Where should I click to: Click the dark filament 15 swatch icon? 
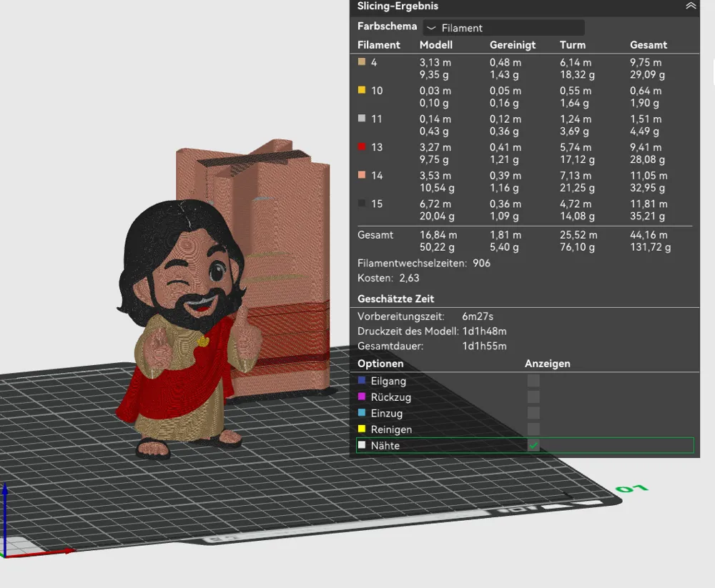pos(361,204)
